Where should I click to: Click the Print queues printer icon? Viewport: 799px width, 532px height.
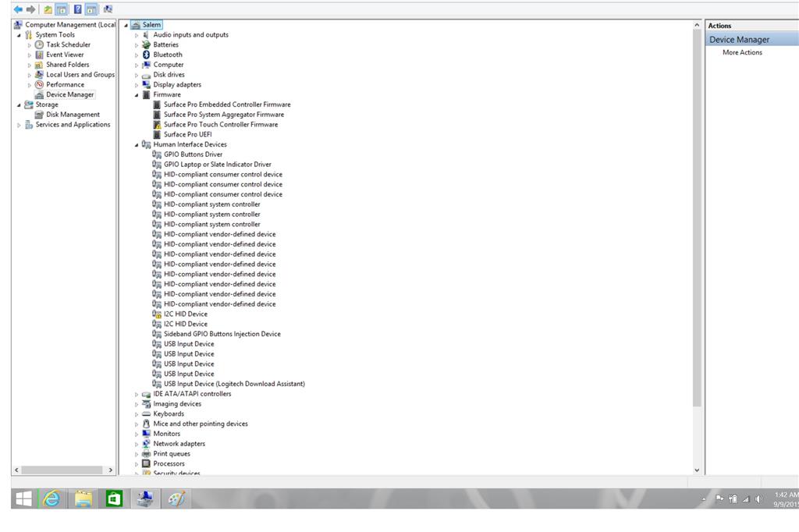coord(146,453)
